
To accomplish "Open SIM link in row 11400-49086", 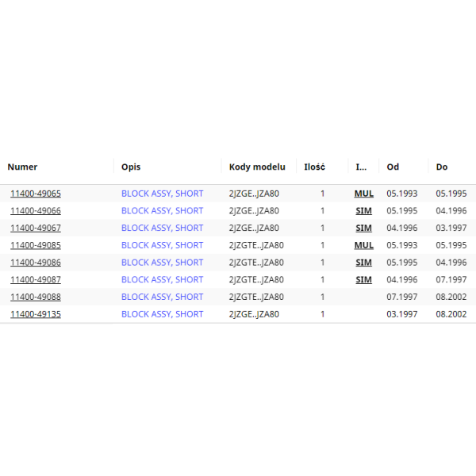I will coord(363,263).
